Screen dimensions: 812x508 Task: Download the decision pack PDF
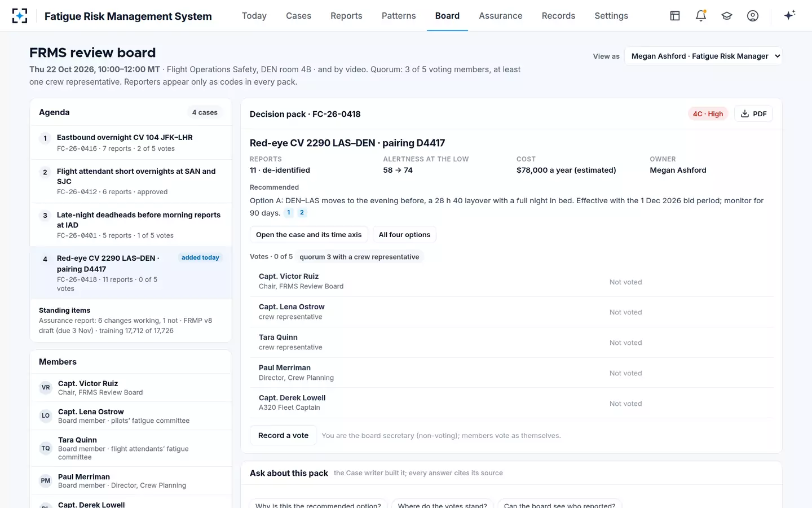click(x=753, y=113)
